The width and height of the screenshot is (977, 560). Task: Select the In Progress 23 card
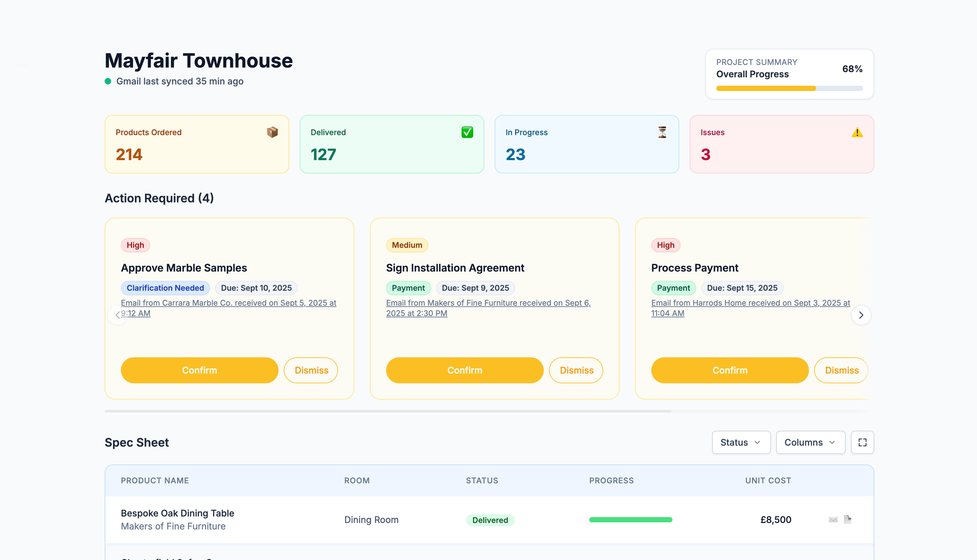tap(586, 144)
